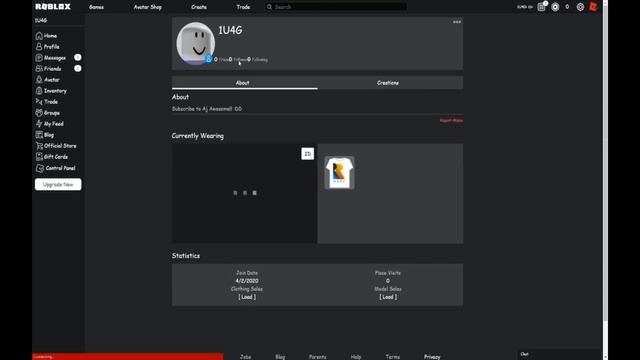Screen dimensions: 640x360
Task: Open the Blog icon in sidebar
Action: [x=39, y=135]
